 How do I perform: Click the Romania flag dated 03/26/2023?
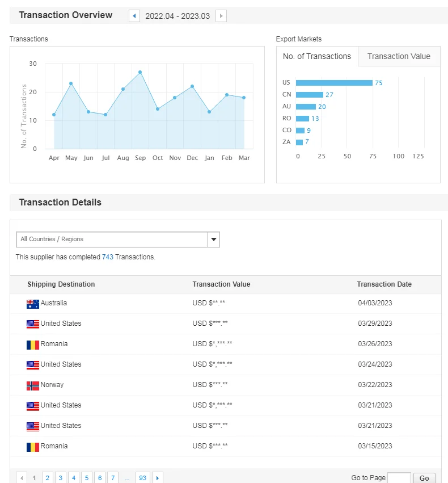pos(32,345)
